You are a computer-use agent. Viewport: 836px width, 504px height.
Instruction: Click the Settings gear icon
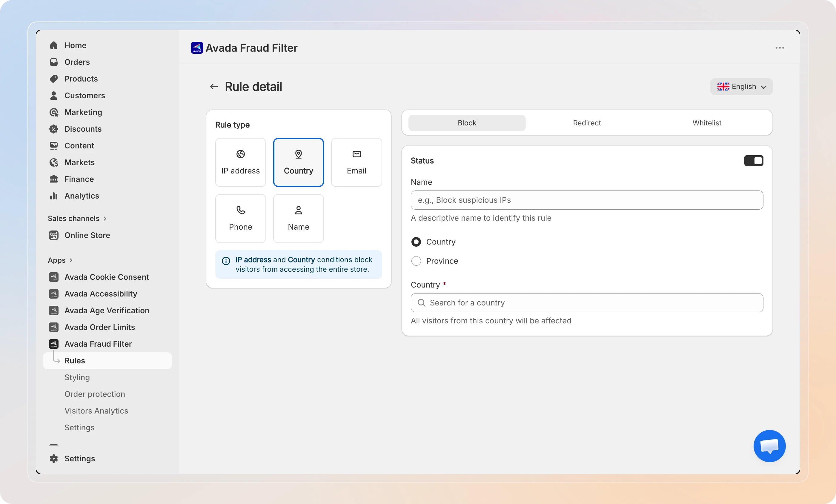coord(54,459)
